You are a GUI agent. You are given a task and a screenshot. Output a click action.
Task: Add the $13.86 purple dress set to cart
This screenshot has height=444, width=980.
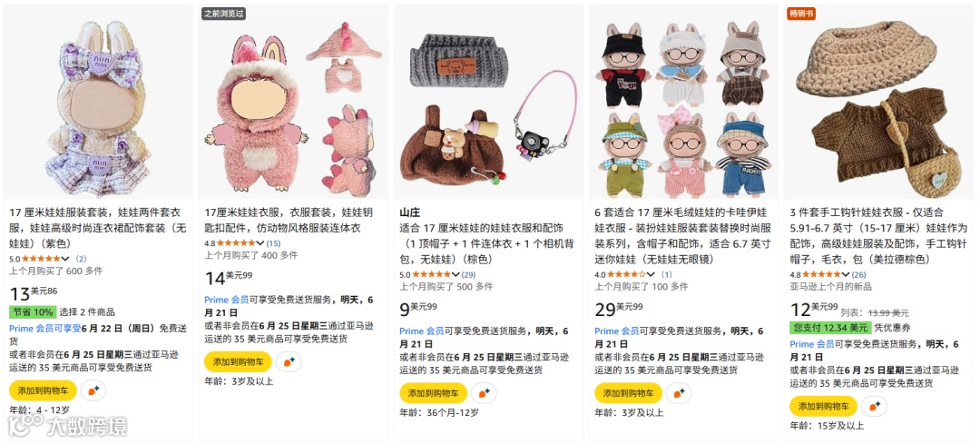[x=43, y=390]
